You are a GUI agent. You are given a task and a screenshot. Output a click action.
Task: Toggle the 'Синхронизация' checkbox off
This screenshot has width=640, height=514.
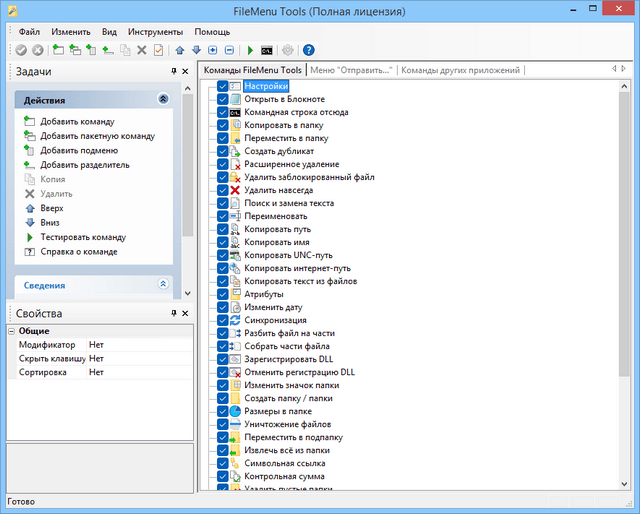(222, 320)
